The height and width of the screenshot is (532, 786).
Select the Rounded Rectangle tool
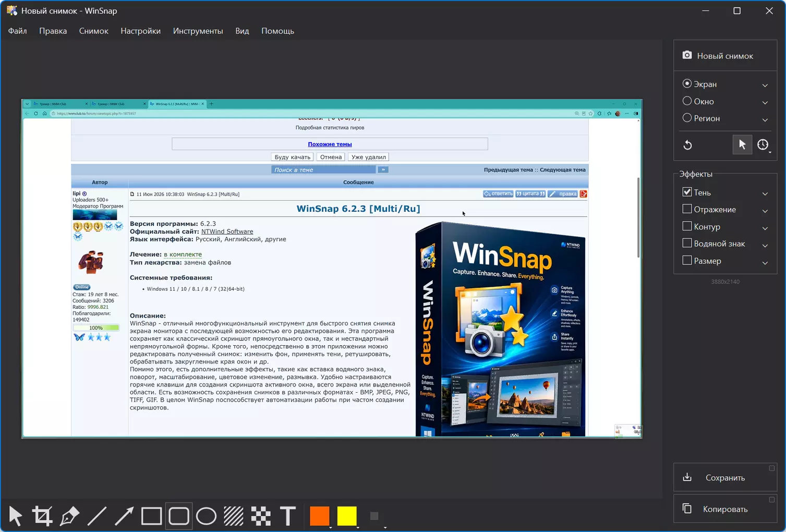[x=179, y=516]
